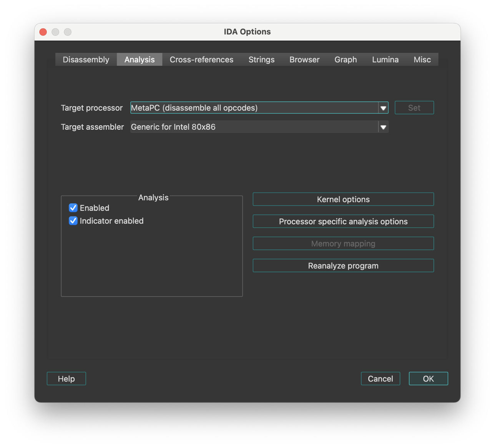
Task: Enable the Analysis Enabled checkbox
Action: click(73, 208)
